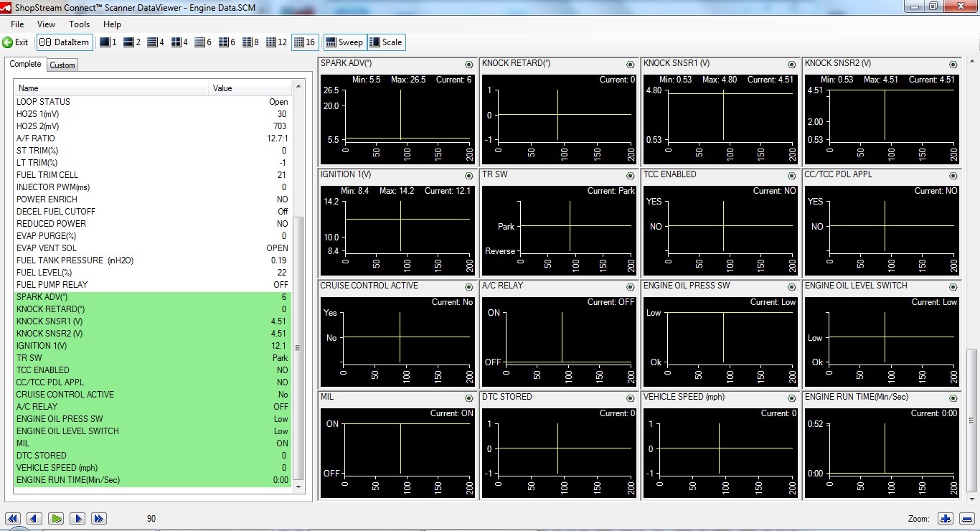Select the highlighted MIL row
Viewport: 980px width, 531px height.
153,443
